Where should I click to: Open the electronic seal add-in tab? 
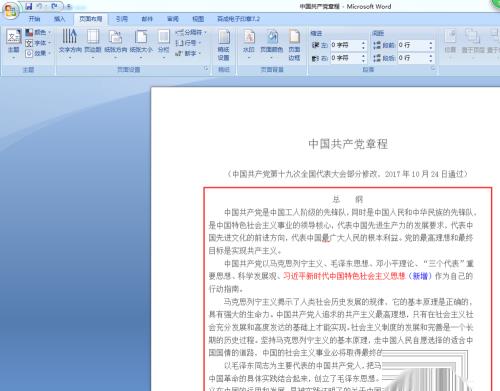[x=238, y=19]
